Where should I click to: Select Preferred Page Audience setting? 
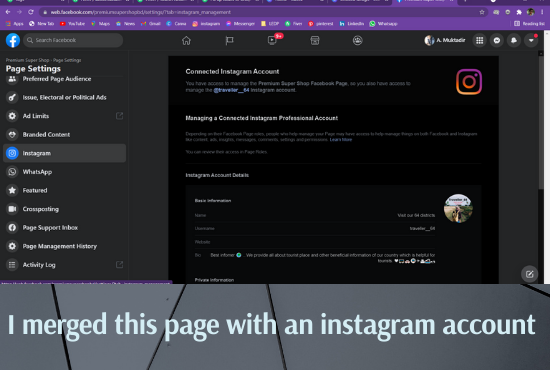65,79
